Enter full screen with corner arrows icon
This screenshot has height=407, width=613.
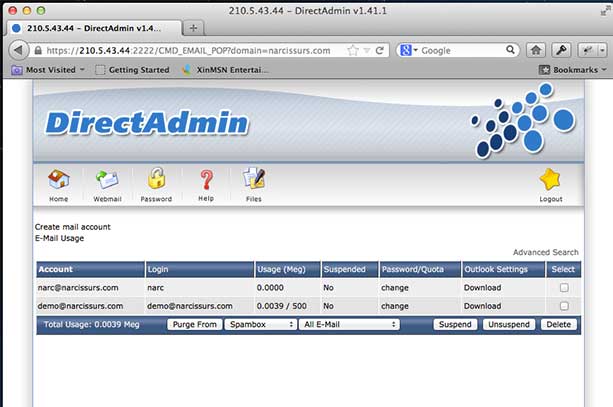tap(605, 11)
